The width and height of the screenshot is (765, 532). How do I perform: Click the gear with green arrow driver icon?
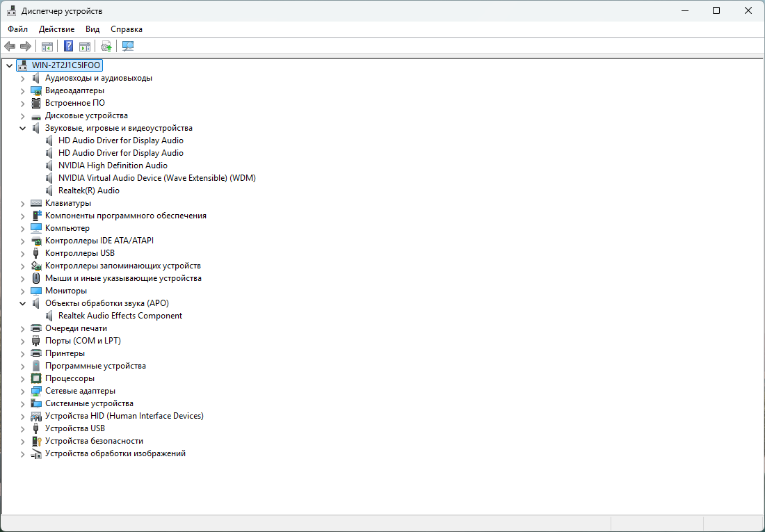[106, 47]
